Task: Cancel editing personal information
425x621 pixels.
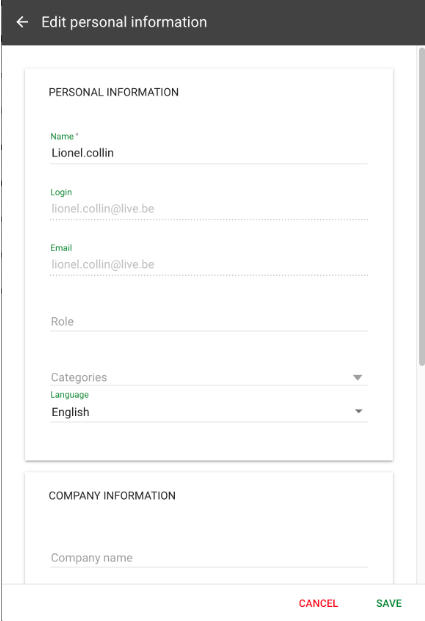Action: pos(318,603)
